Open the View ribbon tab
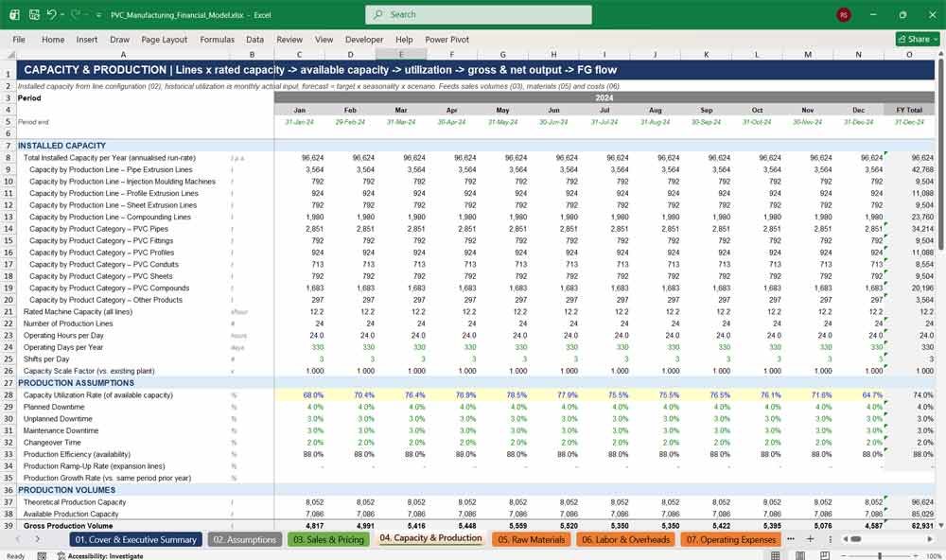 324,39
